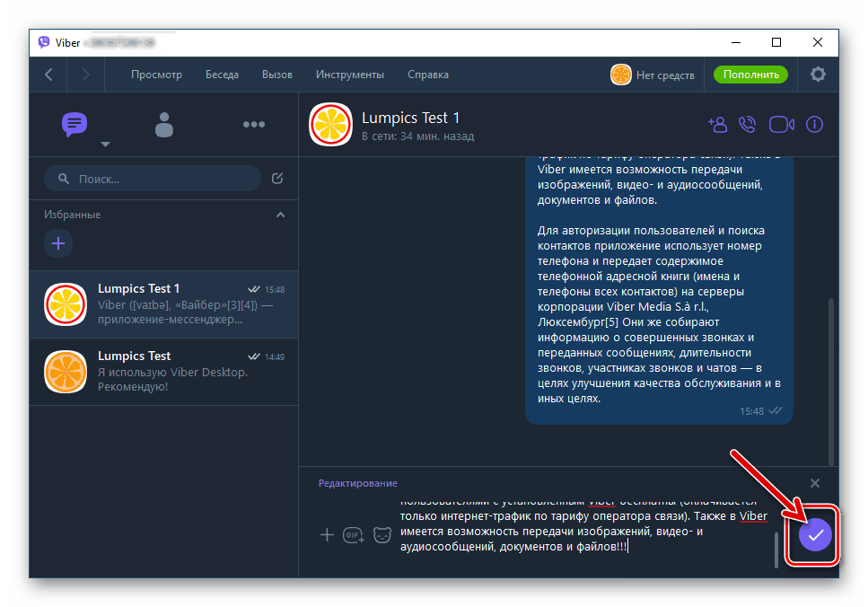This screenshot has height=607, width=868.
Task: Start a video call icon
Action: [x=782, y=125]
